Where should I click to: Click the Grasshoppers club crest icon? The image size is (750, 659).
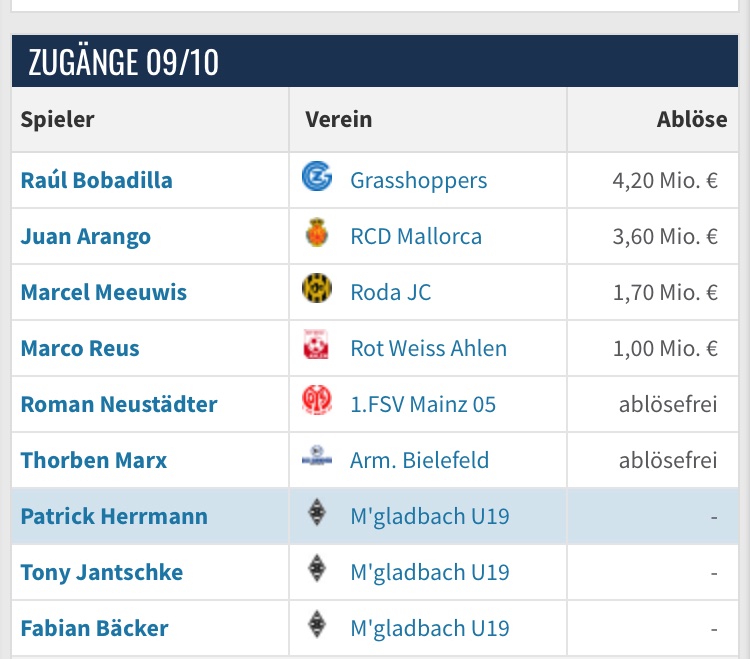(x=316, y=179)
